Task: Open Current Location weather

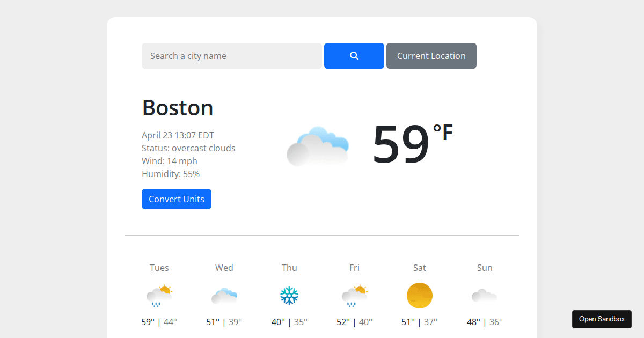Action: click(x=431, y=55)
